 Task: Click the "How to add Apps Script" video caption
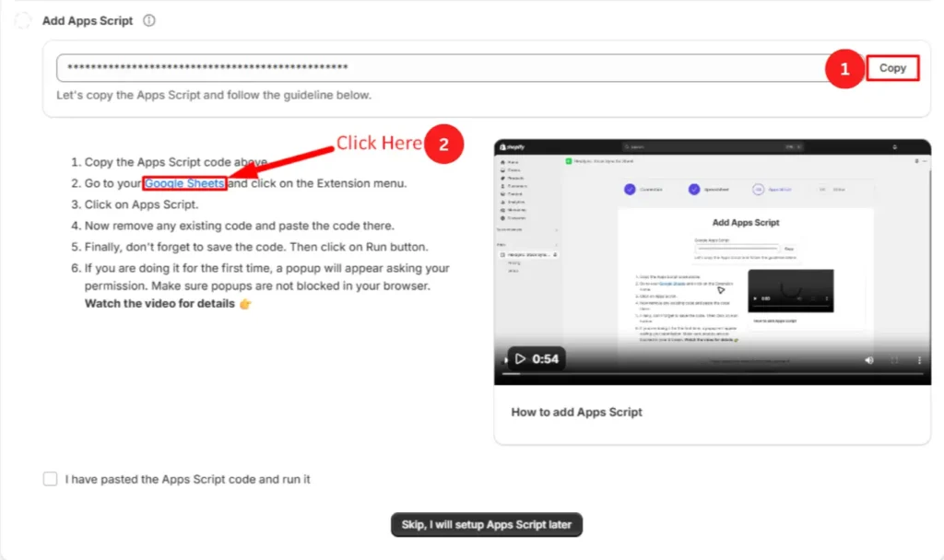pyautogui.click(x=576, y=412)
